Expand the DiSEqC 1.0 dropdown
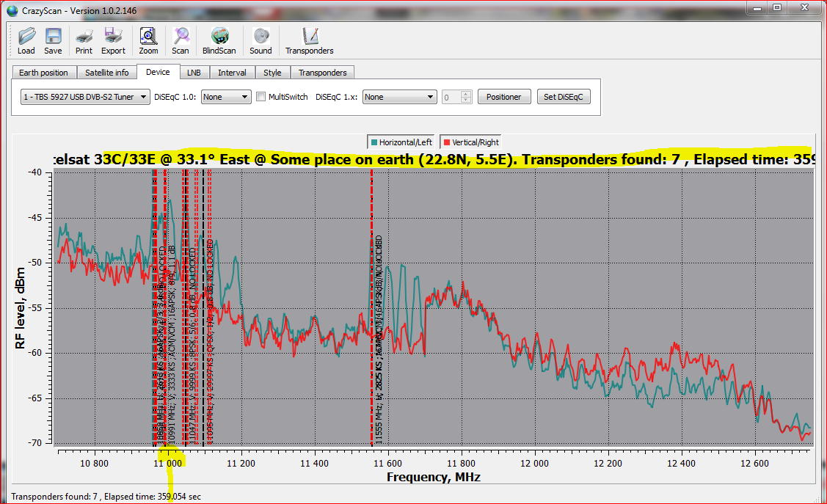The width and height of the screenshot is (827, 504). pyautogui.click(x=226, y=97)
